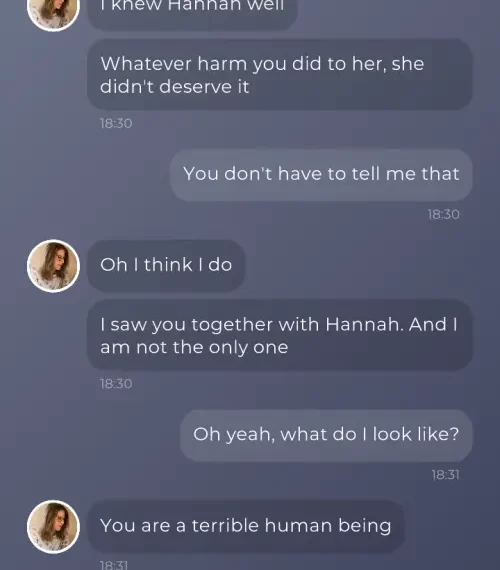Select the 'You are a terrible human being' message

tap(246, 526)
